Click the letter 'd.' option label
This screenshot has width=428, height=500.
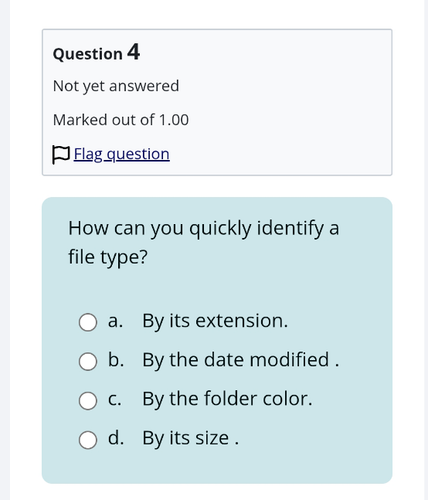[x=116, y=438]
